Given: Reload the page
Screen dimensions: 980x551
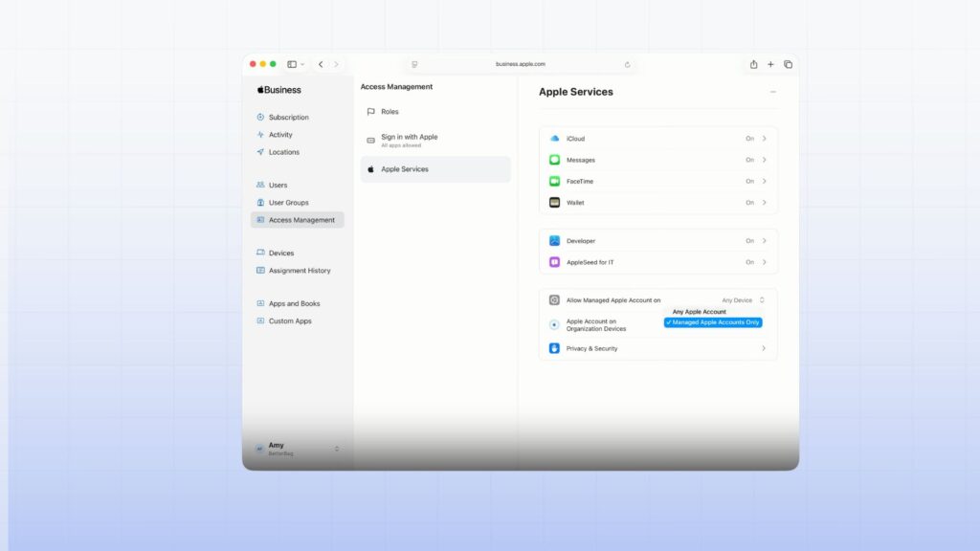Looking at the screenshot, I should (628, 64).
